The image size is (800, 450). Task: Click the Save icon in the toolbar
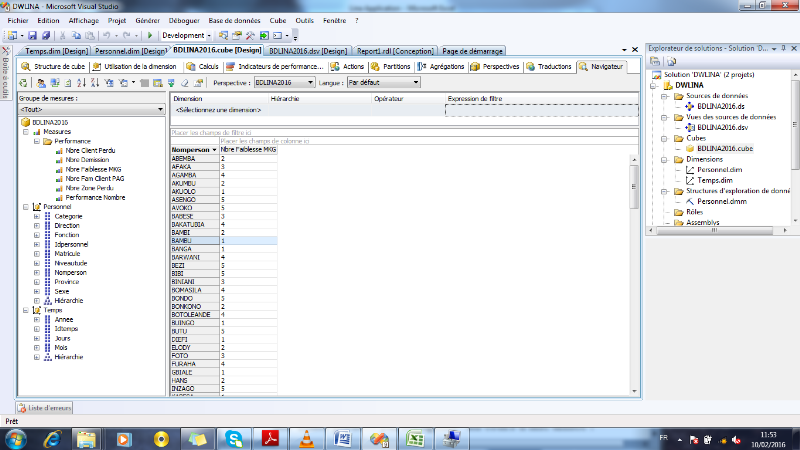pos(33,35)
